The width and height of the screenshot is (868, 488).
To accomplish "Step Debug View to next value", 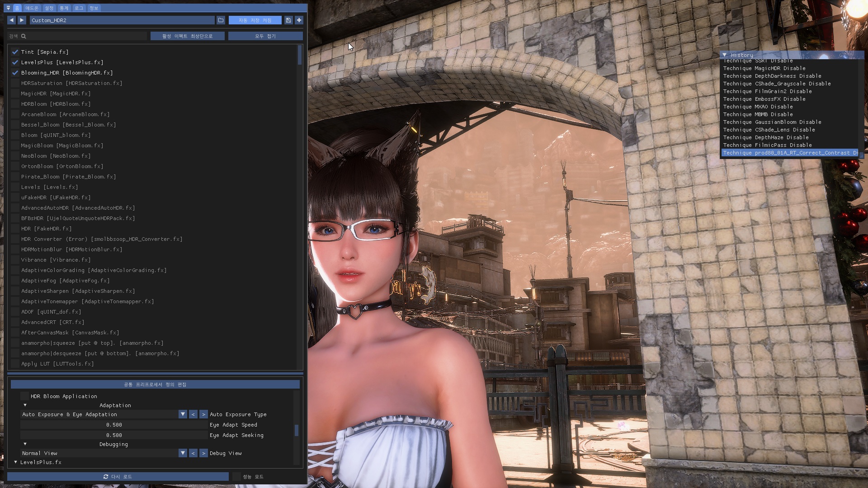I will click(x=203, y=453).
